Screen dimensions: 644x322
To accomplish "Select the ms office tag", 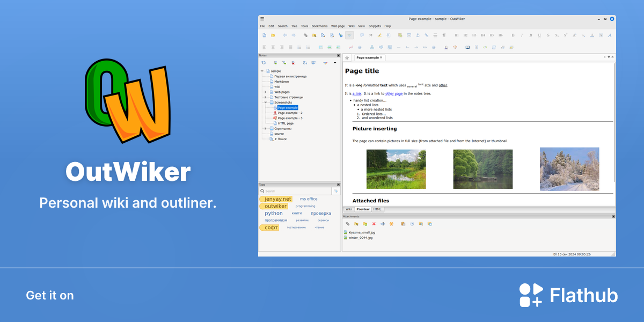I will tap(309, 199).
